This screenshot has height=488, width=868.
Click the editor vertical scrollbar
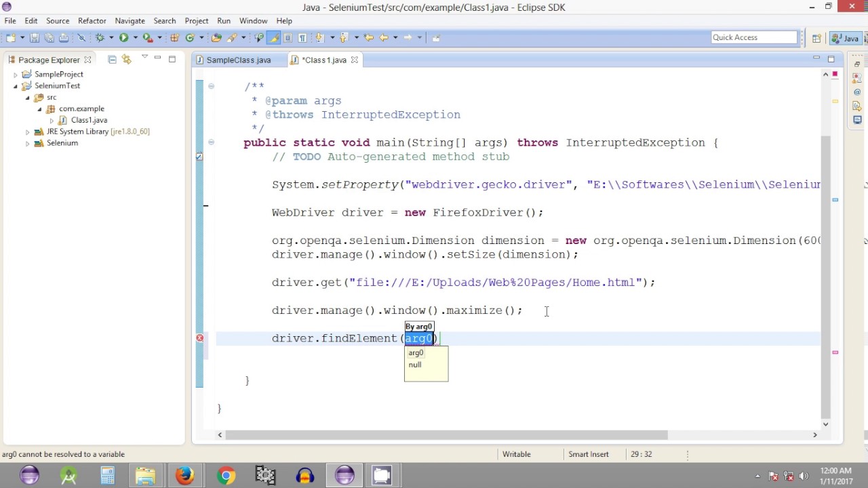(825, 277)
